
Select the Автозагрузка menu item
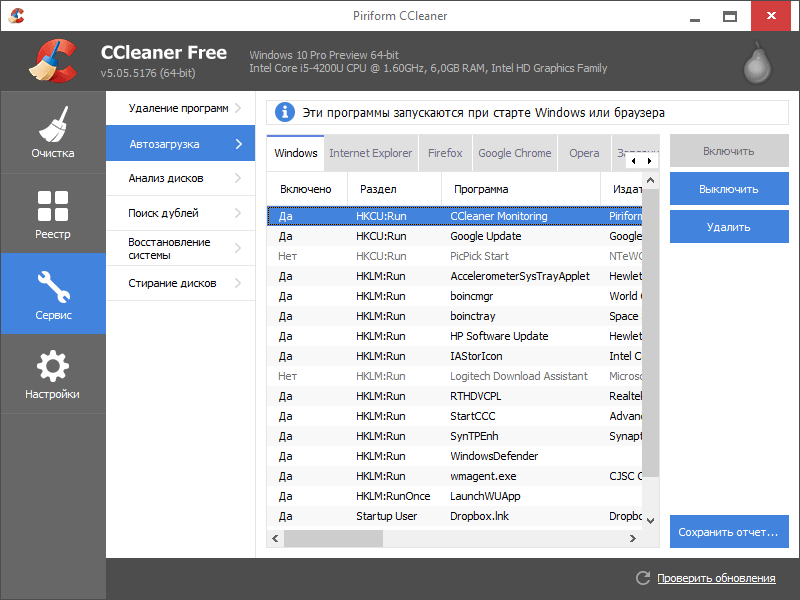coord(181,143)
